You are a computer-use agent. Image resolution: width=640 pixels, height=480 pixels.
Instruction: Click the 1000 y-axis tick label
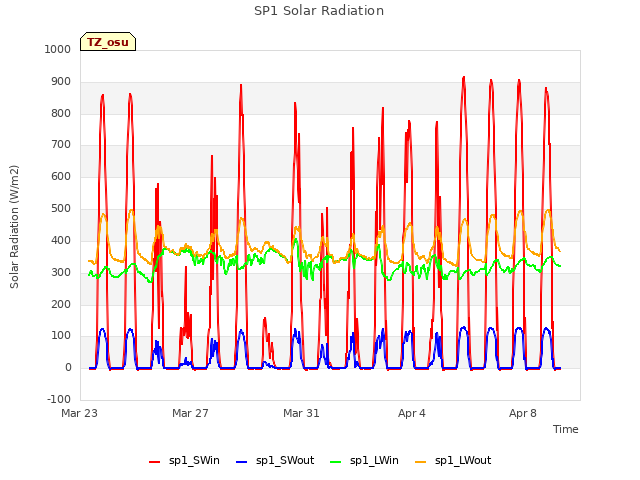[x=58, y=49]
